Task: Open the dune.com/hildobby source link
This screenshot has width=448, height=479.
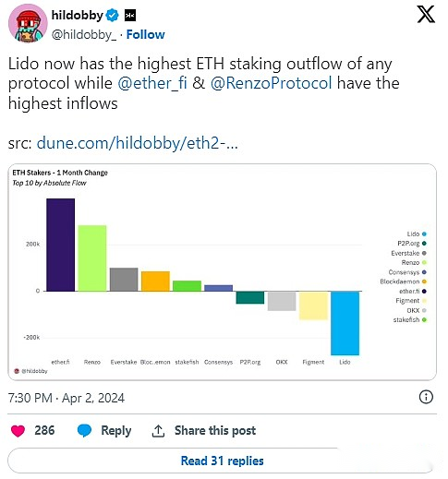Action: pyautogui.click(x=138, y=143)
